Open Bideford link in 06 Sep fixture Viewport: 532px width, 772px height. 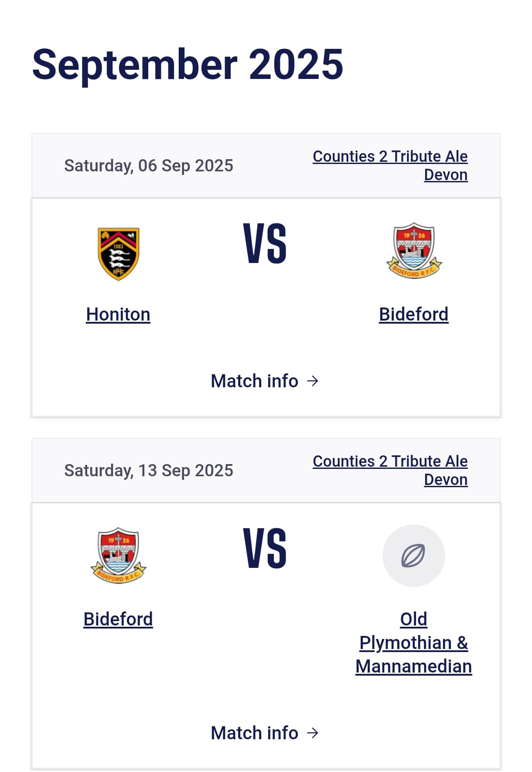tap(413, 314)
